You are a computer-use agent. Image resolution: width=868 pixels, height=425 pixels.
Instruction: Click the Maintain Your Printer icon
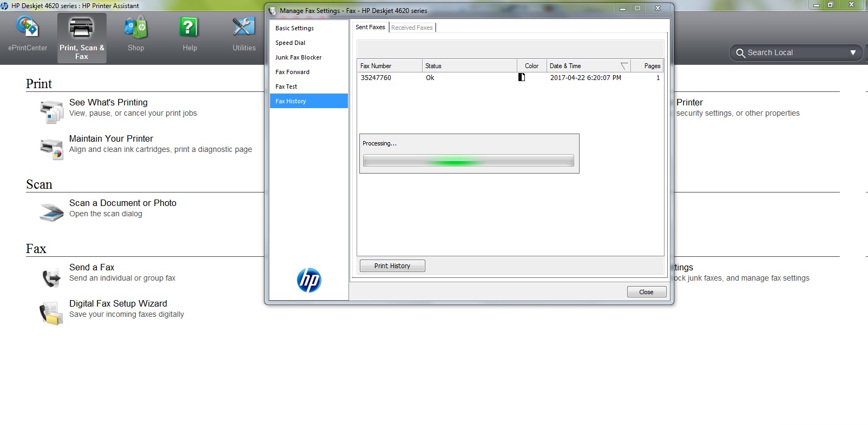51,149
